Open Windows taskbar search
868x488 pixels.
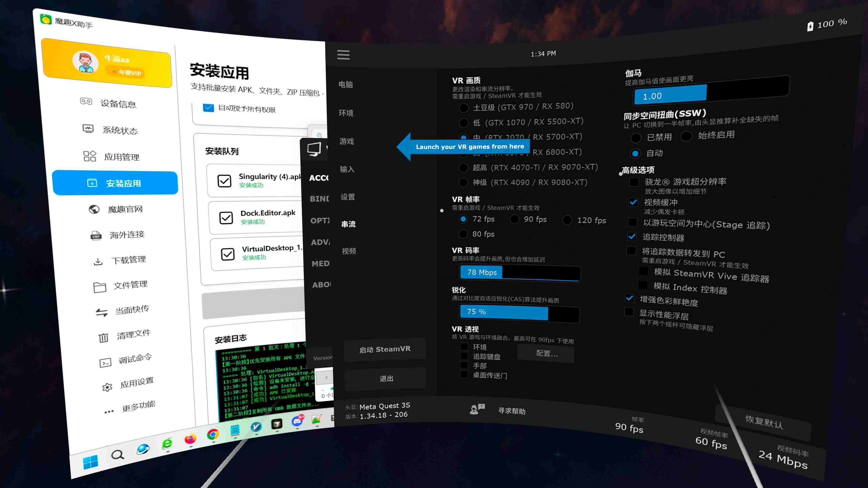(118, 455)
